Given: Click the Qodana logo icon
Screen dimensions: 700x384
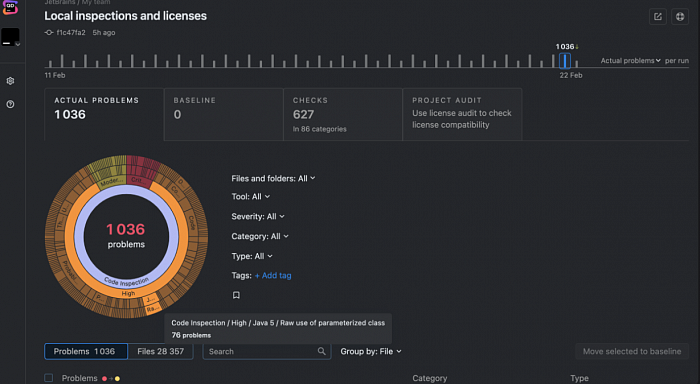Looking at the screenshot, I should click(x=10, y=7).
